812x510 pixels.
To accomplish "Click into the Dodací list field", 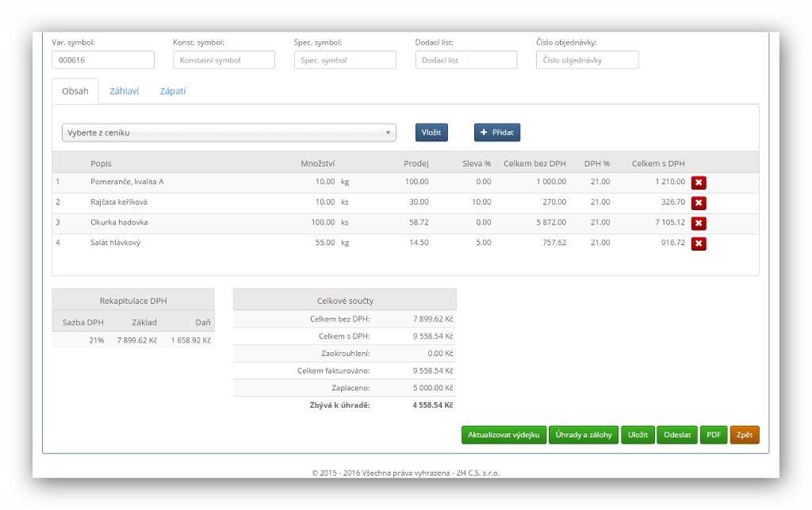I will pyautogui.click(x=466, y=60).
